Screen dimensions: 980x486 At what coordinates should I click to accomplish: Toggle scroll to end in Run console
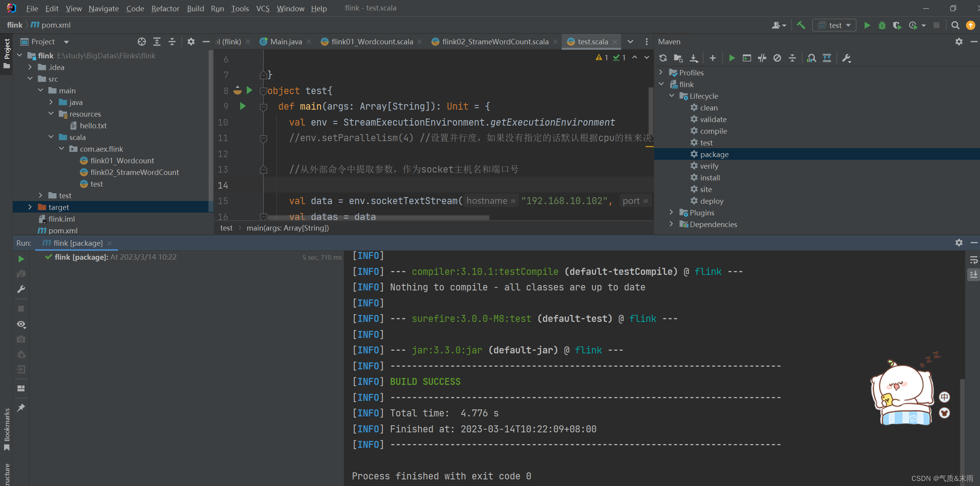coord(973,275)
